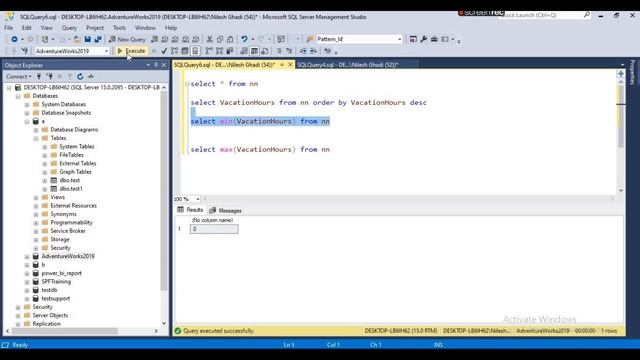Switch to the Messages tab
Screen dimensions: 640x360
[x=225, y=211]
